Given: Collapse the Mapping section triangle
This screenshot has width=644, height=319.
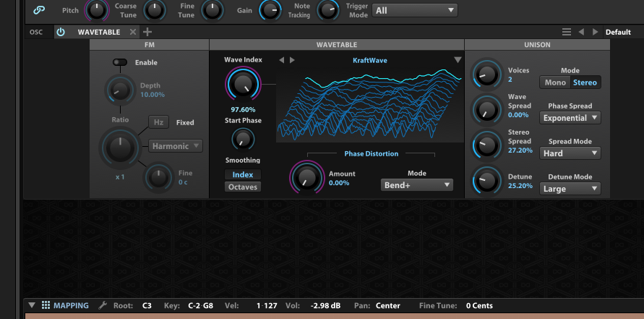Looking at the screenshot, I should (32, 305).
